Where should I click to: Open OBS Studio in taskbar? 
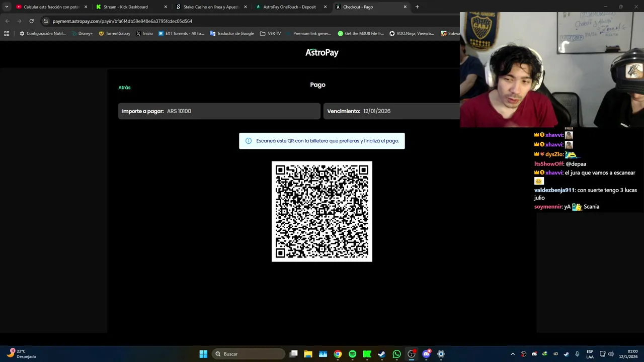click(x=412, y=354)
